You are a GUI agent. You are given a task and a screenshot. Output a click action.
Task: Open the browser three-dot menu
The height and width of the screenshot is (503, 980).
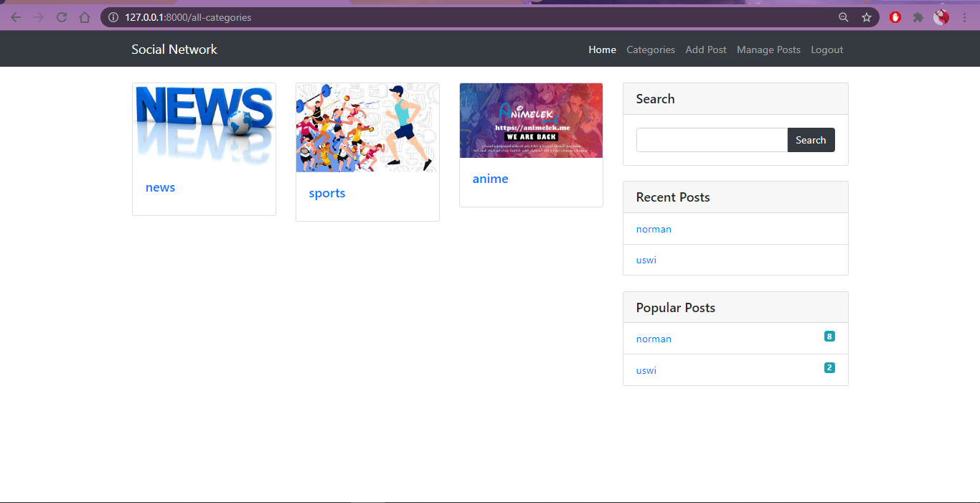[x=964, y=17]
